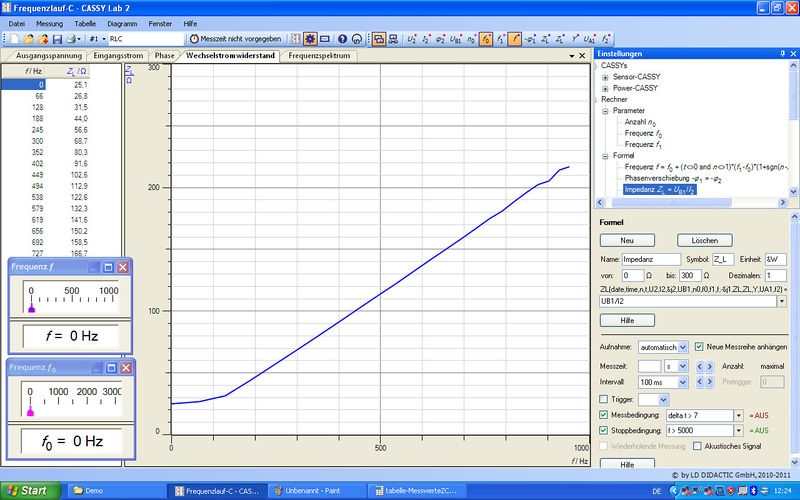Enable the Trigger checkbox

602,399
